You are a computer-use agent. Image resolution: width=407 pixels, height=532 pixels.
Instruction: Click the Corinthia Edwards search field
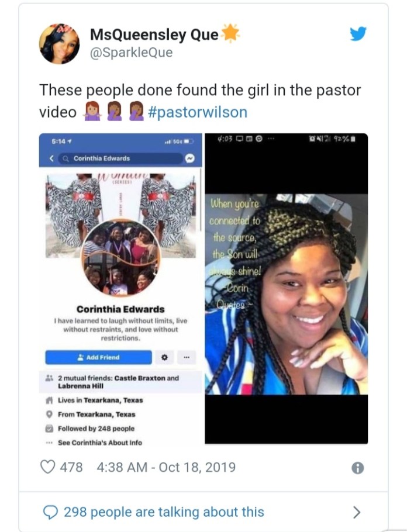coord(122,158)
